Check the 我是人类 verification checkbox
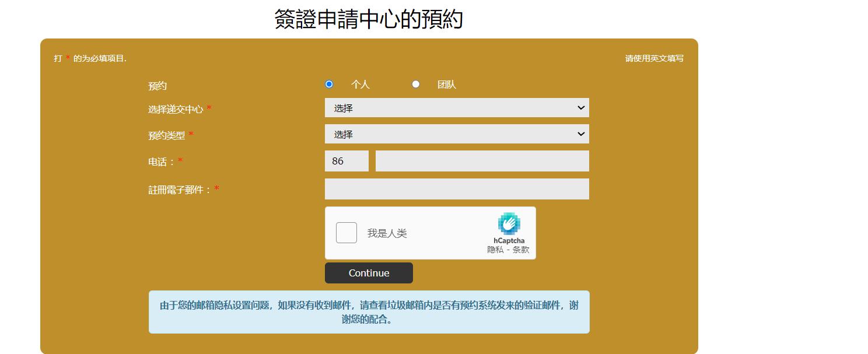 pos(346,232)
